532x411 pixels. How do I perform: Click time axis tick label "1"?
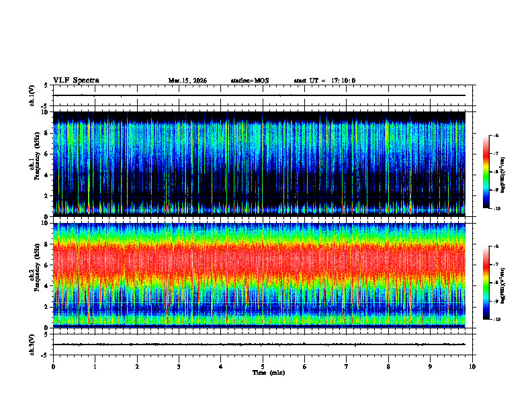point(95,367)
